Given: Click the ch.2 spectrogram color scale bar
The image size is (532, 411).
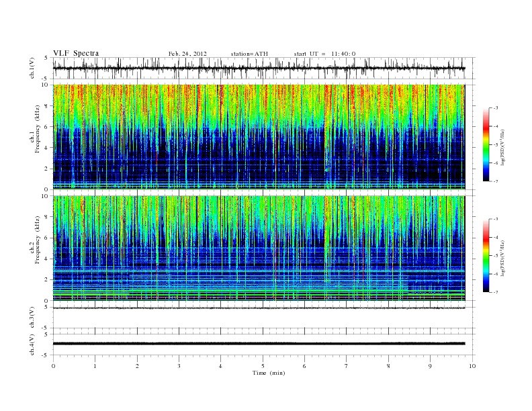Looking at the screenshot, I should click(x=486, y=255).
